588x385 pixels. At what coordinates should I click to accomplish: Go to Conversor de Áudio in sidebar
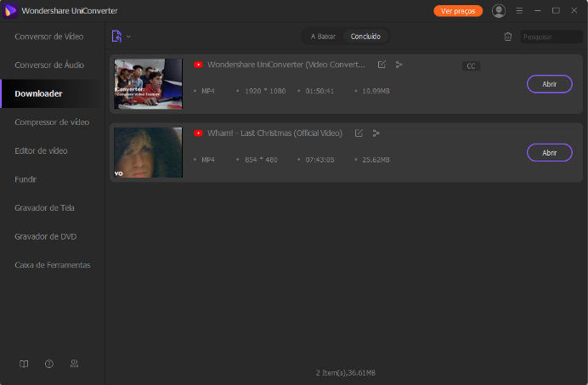pos(51,65)
